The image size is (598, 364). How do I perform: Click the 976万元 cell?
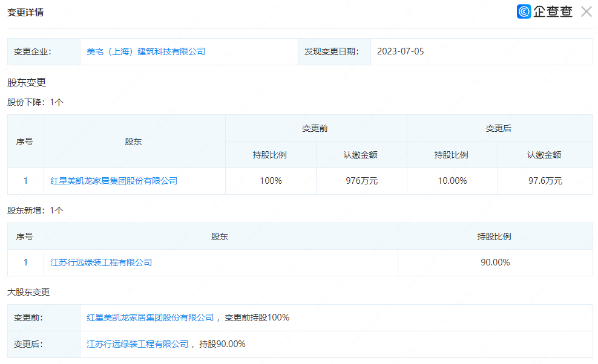(361, 181)
